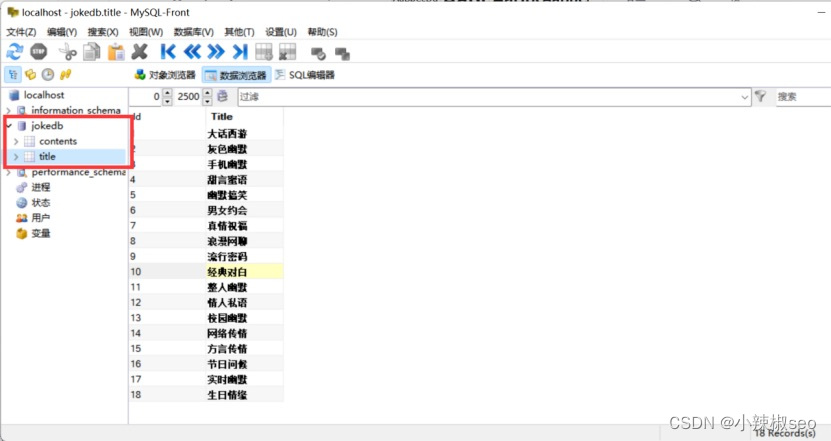The width and height of the screenshot is (831, 441).
Task: Open the 文件(Z) menu
Action: (x=21, y=32)
